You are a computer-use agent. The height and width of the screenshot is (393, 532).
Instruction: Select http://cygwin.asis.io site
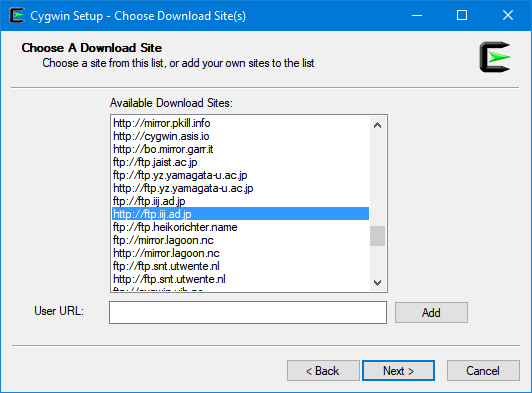pos(241,136)
